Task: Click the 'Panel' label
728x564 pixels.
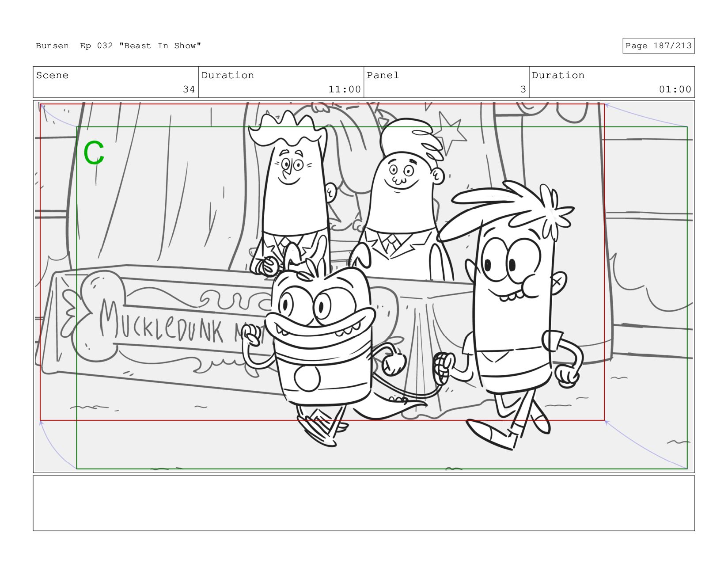Action: pos(383,75)
